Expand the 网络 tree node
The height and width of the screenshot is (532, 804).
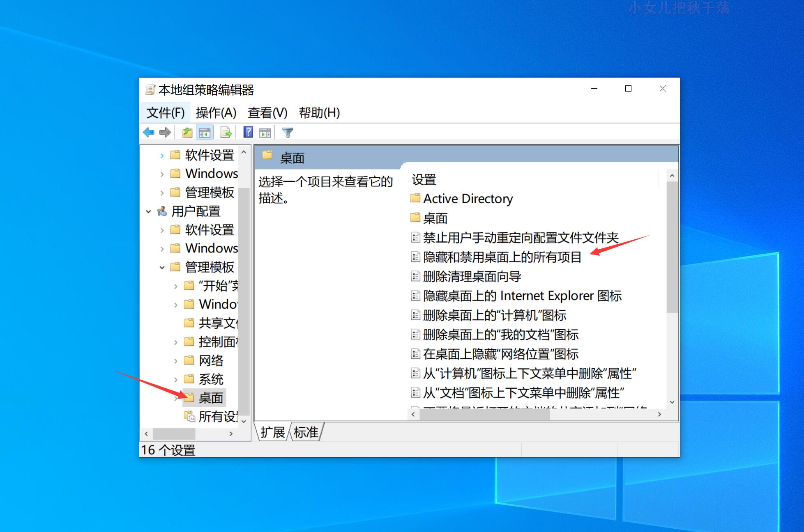pos(176,361)
